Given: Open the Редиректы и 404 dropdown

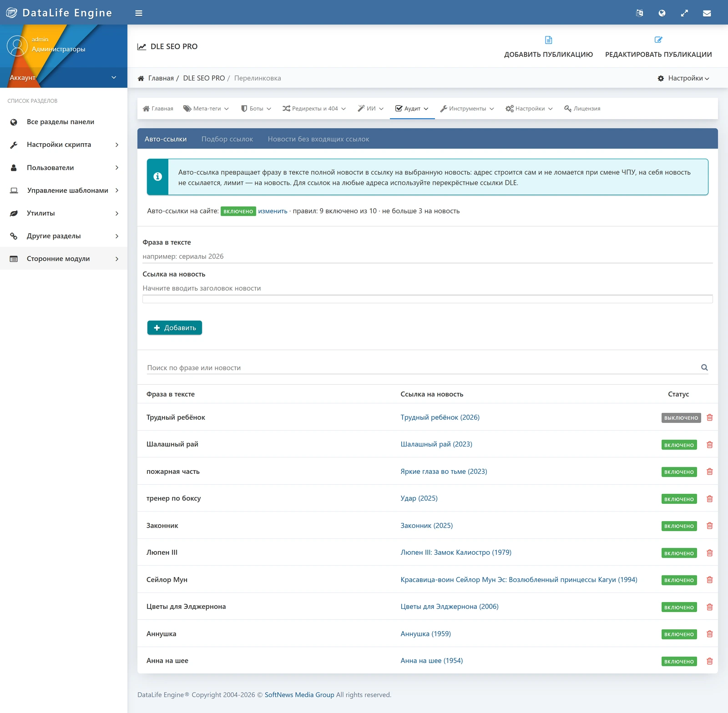Looking at the screenshot, I should [314, 109].
